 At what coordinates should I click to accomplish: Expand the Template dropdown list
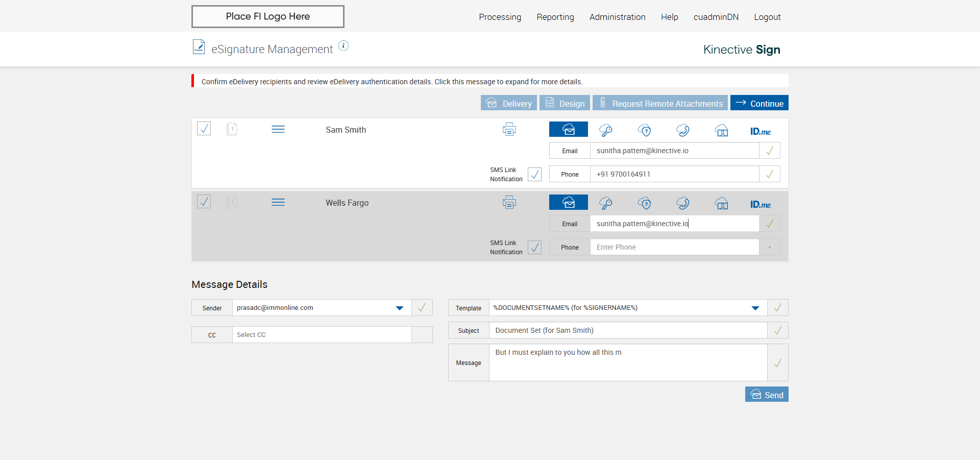click(x=755, y=308)
